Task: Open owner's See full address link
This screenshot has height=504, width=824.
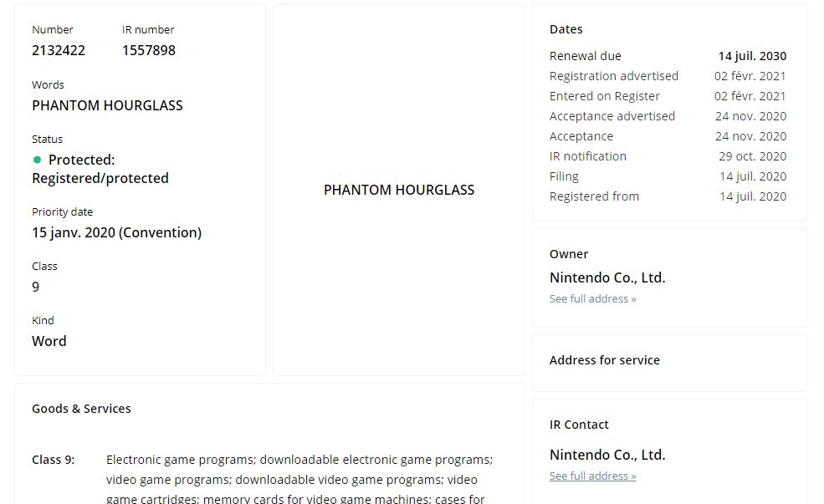Action: pyautogui.click(x=593, y=298)
